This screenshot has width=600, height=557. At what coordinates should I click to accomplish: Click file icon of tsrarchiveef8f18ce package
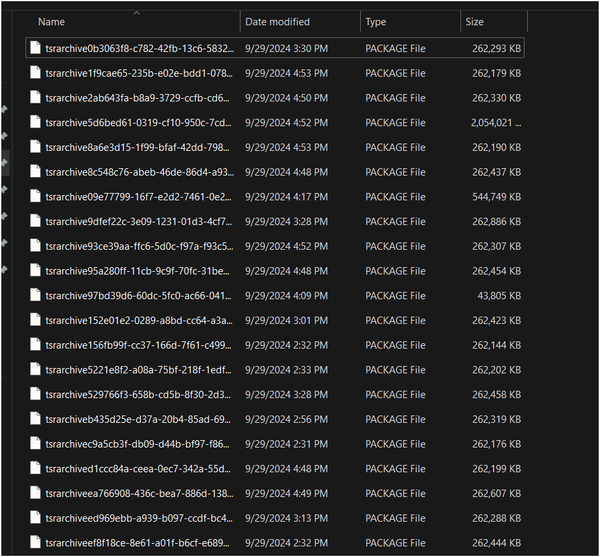tap(35, 542)
